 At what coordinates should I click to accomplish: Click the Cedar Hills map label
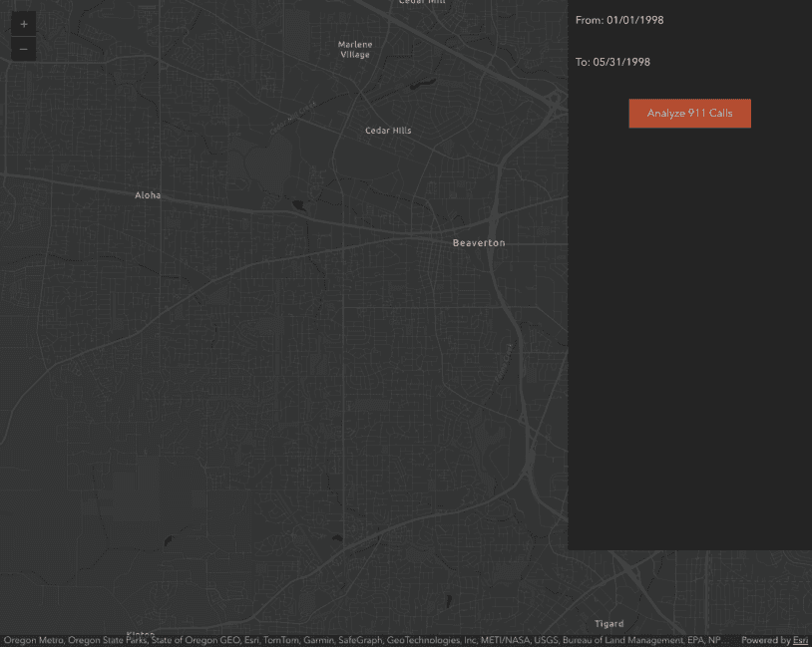pos(387,130)
